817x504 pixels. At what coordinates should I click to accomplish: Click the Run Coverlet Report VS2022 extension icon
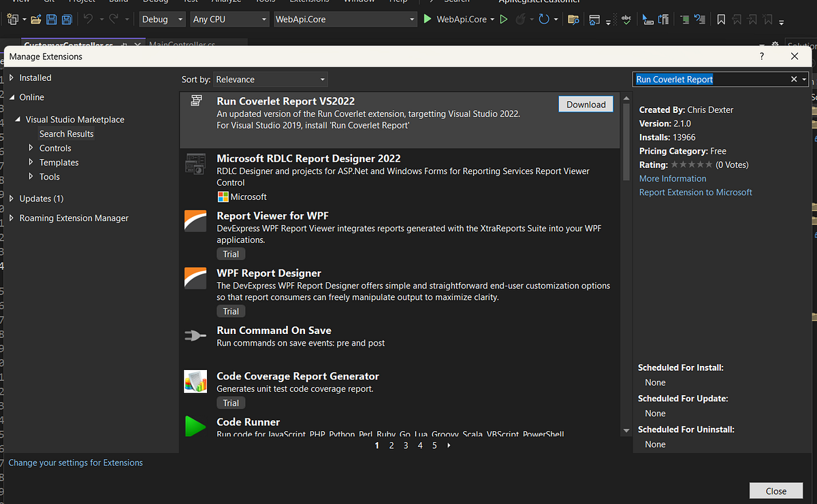coord(196,101)
